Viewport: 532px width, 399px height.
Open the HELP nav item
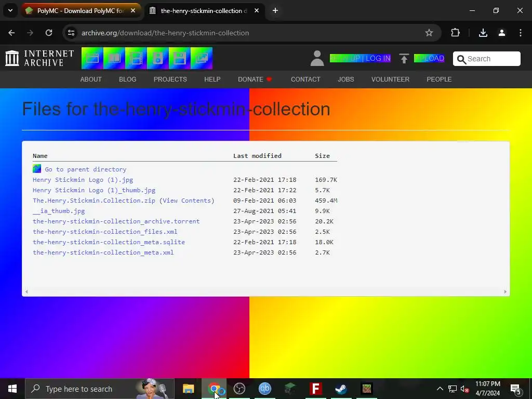pos(212,79)
